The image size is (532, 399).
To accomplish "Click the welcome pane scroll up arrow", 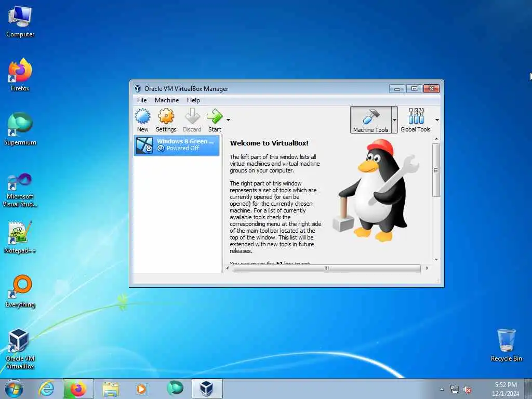I will click(436, 139).
